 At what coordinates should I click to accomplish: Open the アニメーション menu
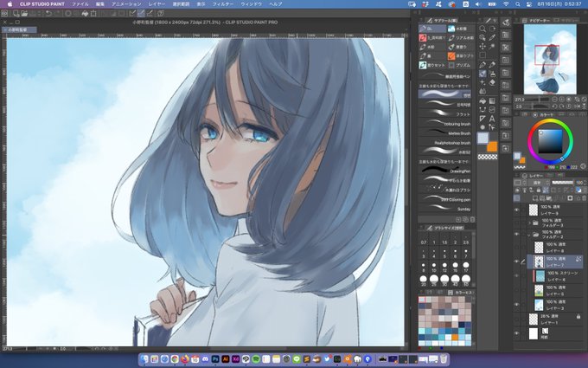[126, 4]
